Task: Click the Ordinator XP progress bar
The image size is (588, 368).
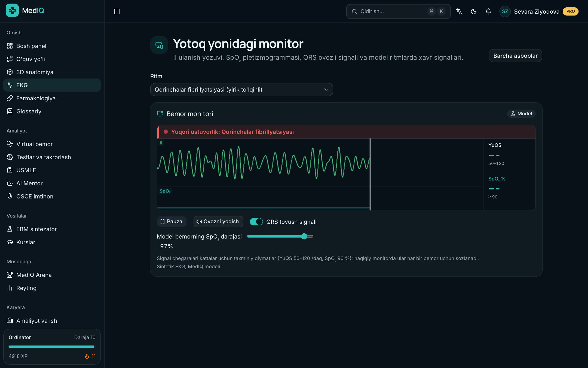Action: [51, 347]
